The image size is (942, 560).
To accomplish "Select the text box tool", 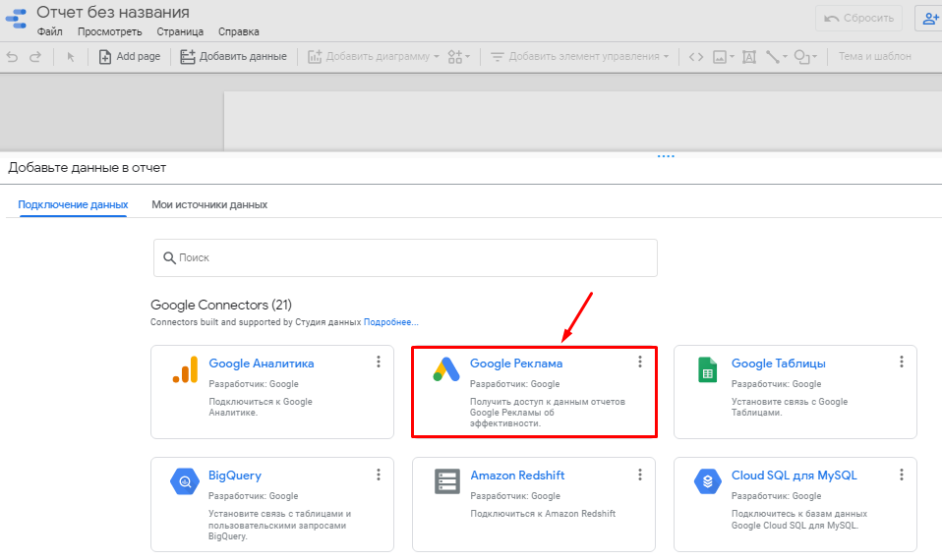I will [x=748, y=56].
